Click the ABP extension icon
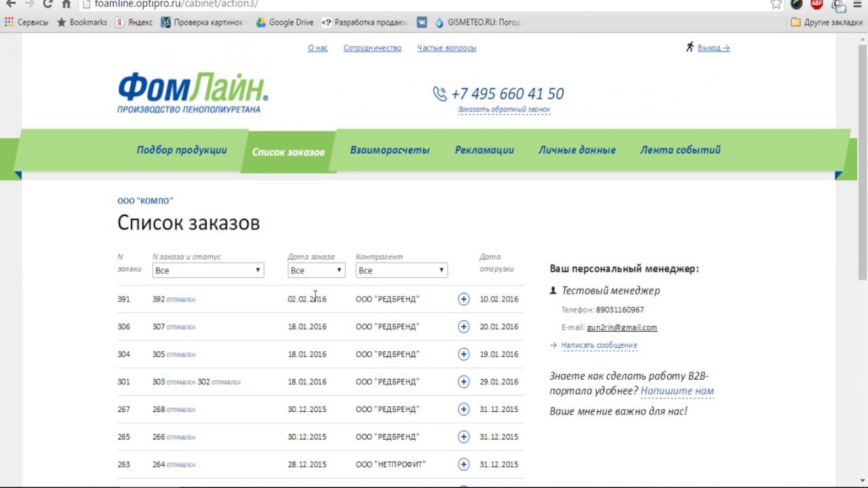Screen dimensions: 868x488 tap(816, 4)
